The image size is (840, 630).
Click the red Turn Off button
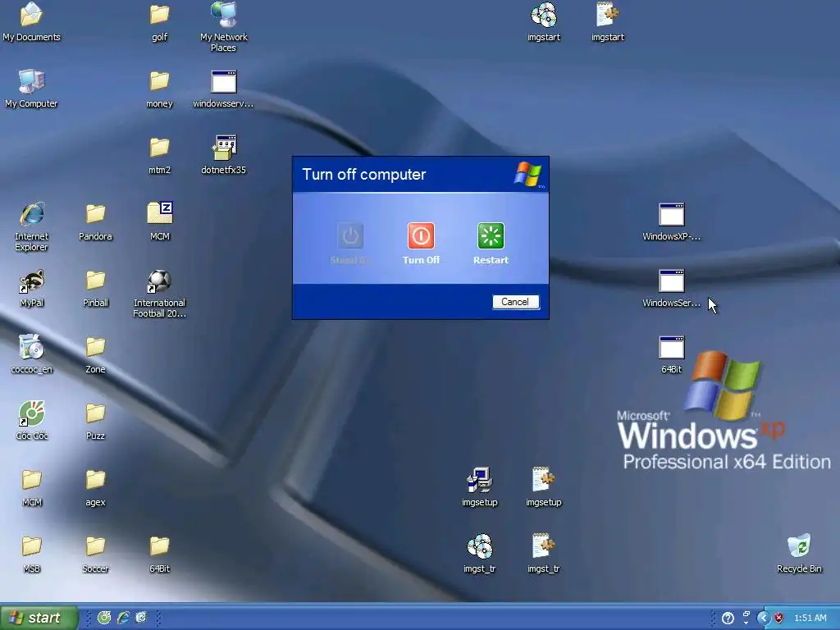point(421,235)
